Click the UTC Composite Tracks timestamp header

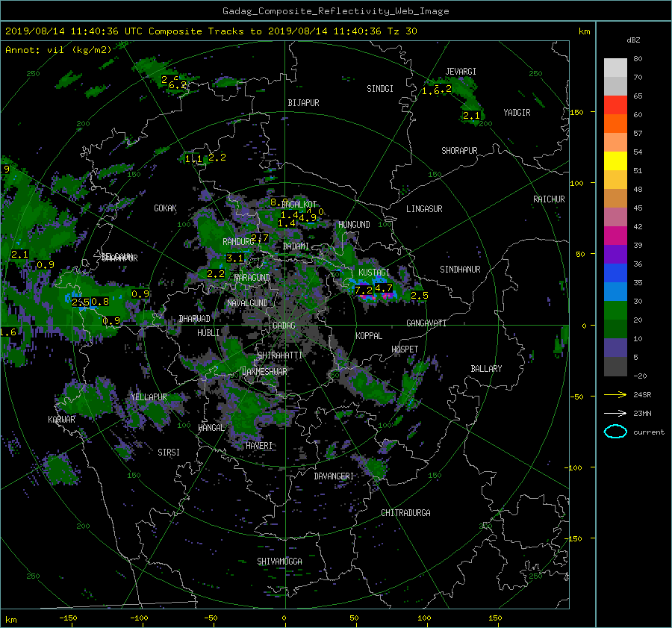tap(211, 31)
